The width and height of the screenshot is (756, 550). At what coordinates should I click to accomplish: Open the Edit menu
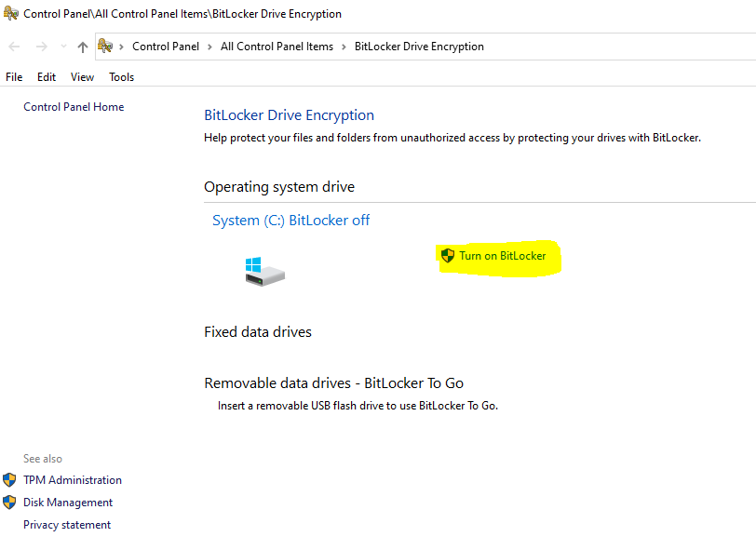click(x=47, y=77)
